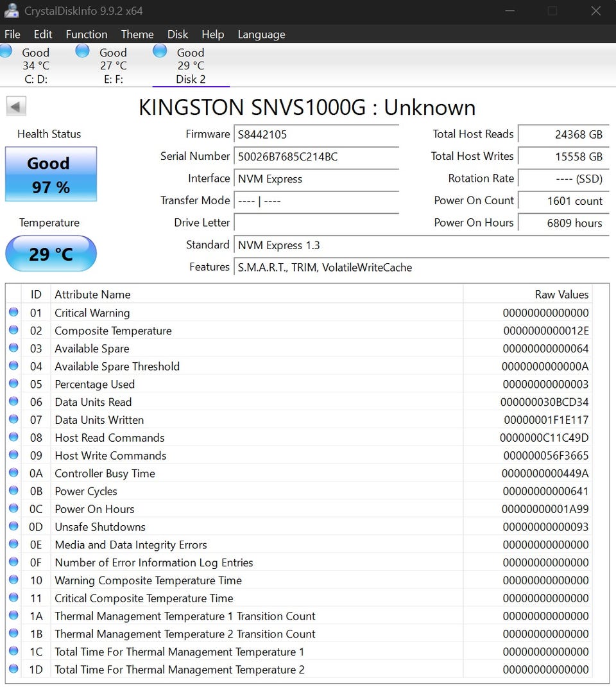The image size is (616, 687).
Task: Open the File menu
Action: tap(12, 34)
